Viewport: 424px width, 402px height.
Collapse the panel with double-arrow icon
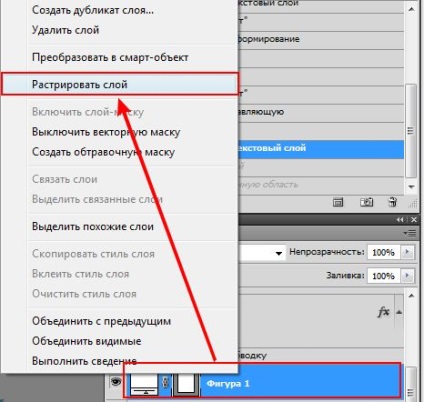click(x=400, y=220)
